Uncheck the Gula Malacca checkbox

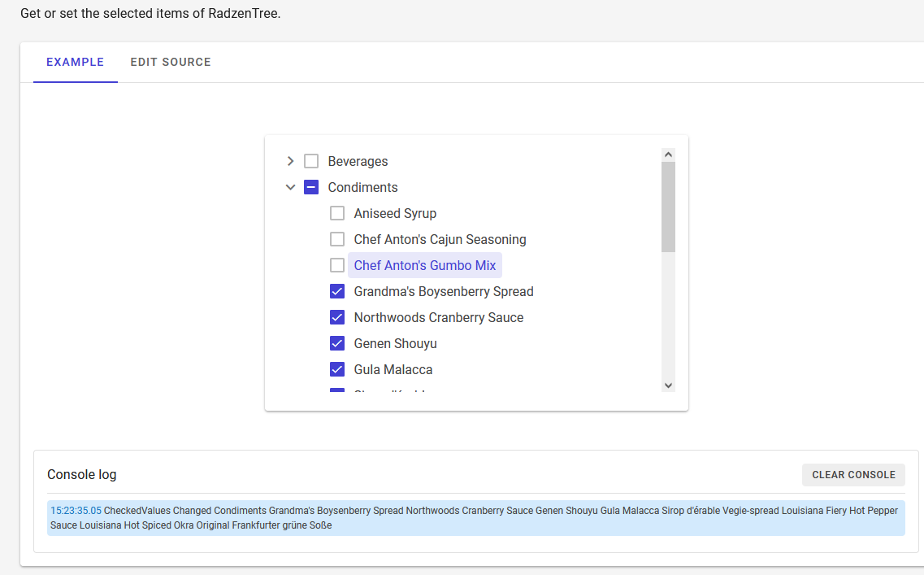pos(337,369)
